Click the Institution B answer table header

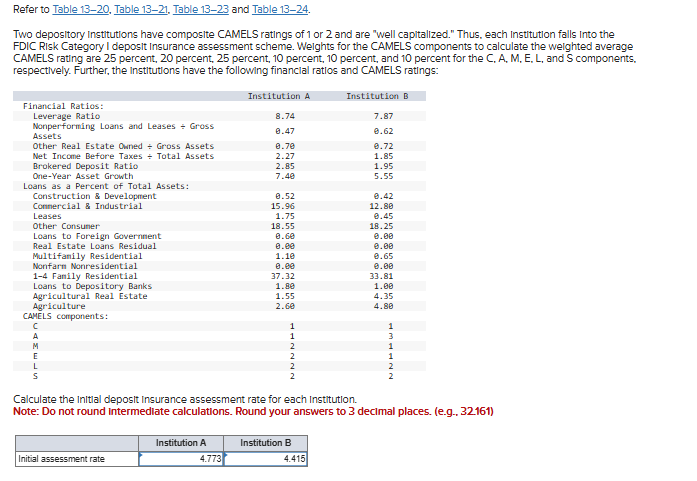(265, 443)
